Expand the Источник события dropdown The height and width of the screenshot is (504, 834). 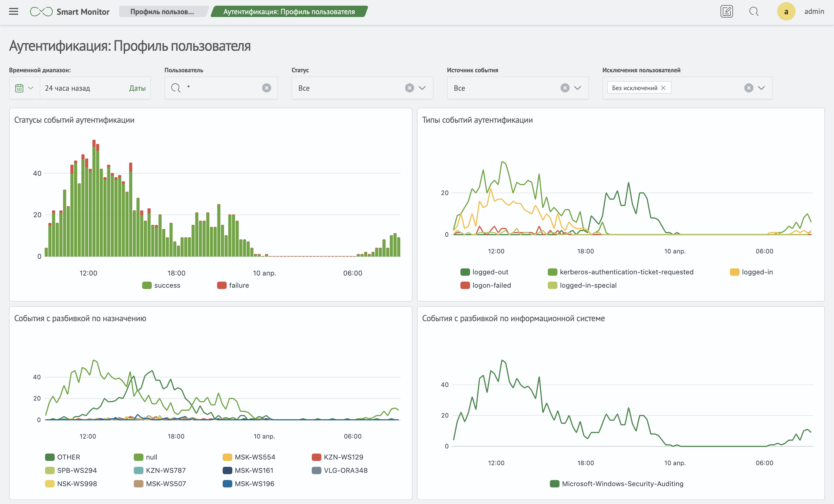578,88
